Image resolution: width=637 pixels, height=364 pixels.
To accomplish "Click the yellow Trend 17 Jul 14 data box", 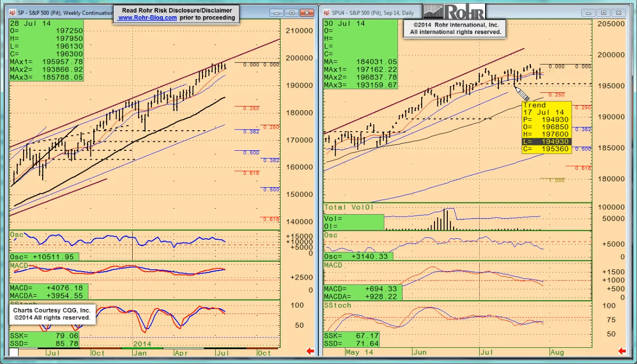I will [547, 127].
